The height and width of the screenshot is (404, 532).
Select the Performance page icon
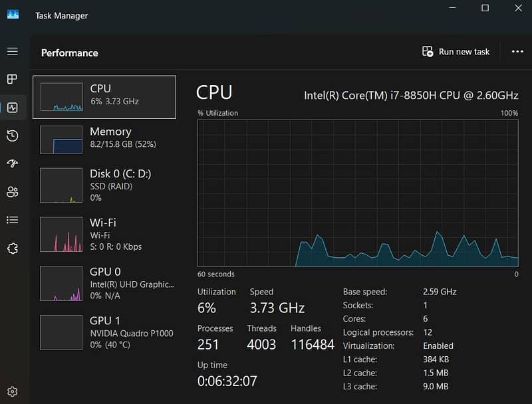(13, 108)
